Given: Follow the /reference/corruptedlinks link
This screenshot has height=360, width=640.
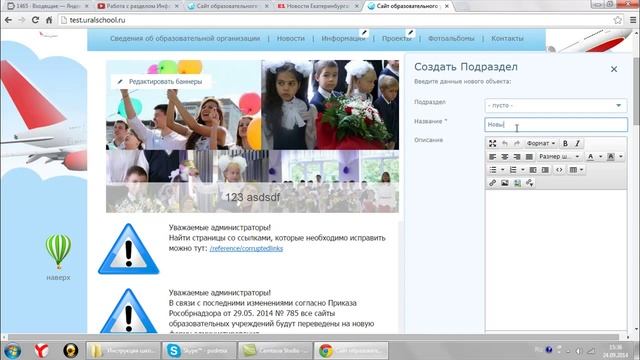Looking at the screenshot, I should tap(246, 248).
